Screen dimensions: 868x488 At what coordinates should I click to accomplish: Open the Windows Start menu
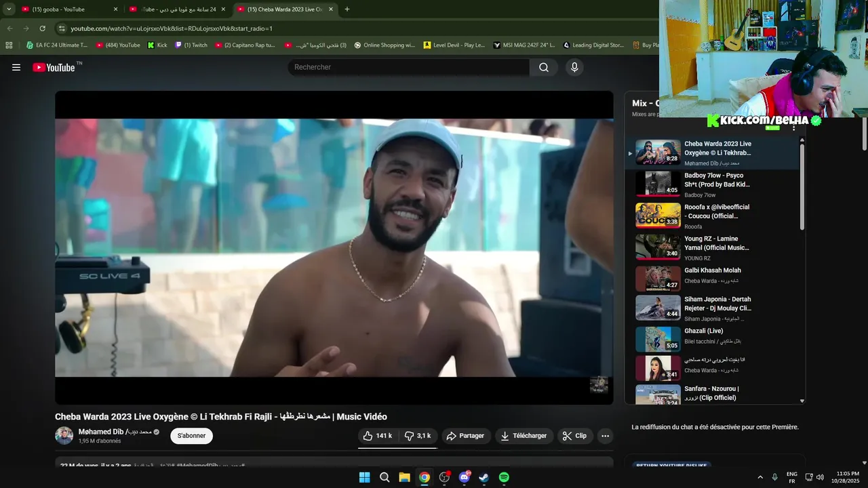tap(364, 477)
